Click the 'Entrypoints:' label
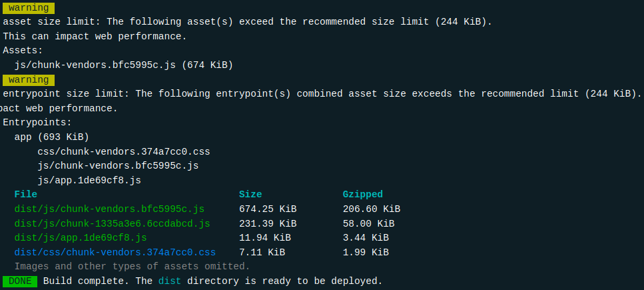644x290 pixels. coord(37,123)
